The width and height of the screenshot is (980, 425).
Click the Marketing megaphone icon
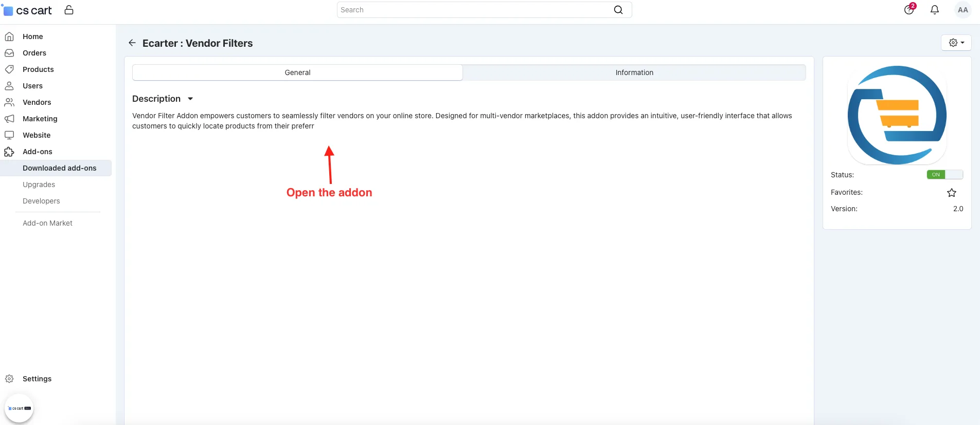(9, 119)
